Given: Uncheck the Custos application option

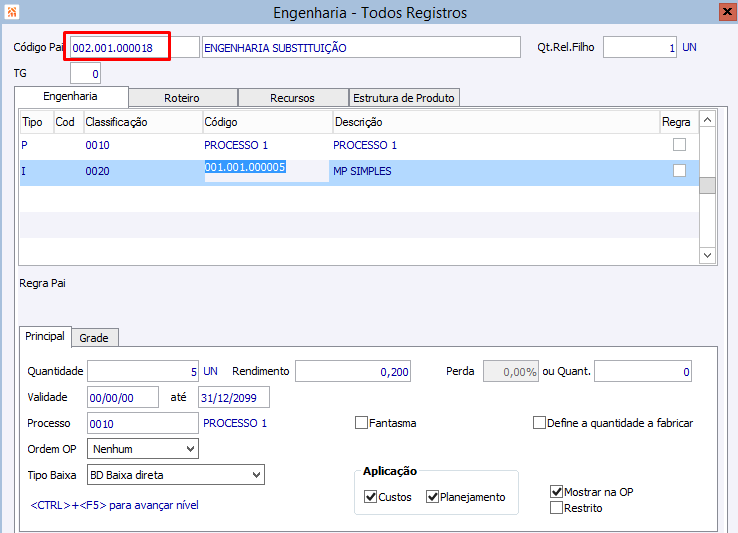Looking at the screenshot, I should click(x=371, y=497).
